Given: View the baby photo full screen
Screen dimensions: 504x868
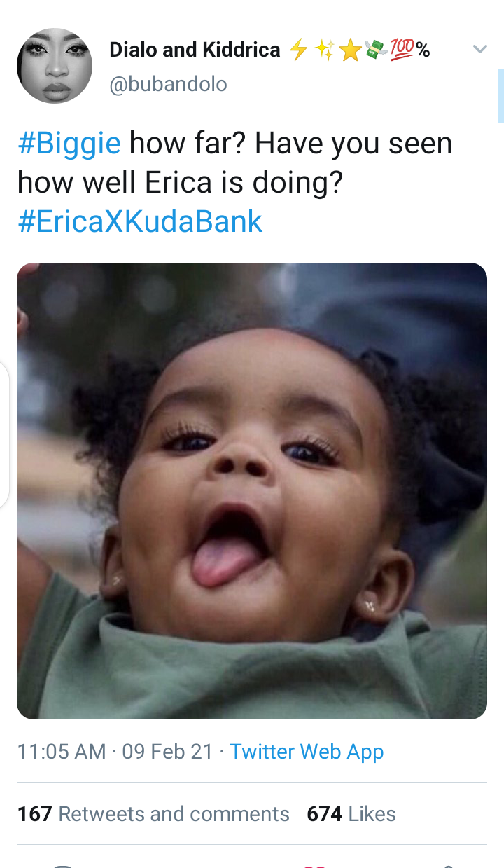Looking at the screenshot, I should pyautogui.click(x=252, y=491).
